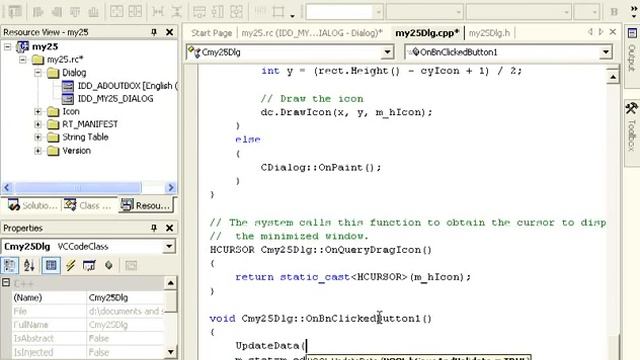This screenshot has width=640, height=360.
Task: Close the active document tab
Action: pos(613,31)
